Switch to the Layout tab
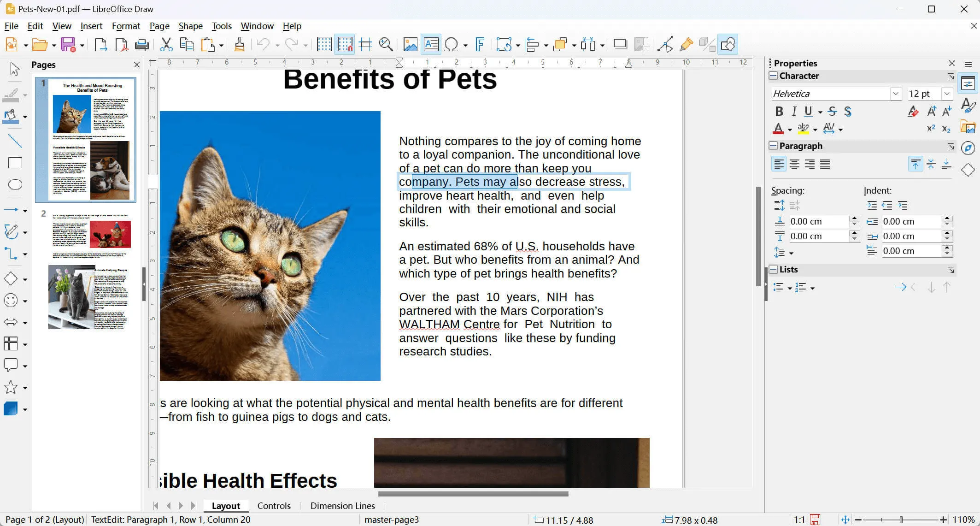 coord(225,505)
